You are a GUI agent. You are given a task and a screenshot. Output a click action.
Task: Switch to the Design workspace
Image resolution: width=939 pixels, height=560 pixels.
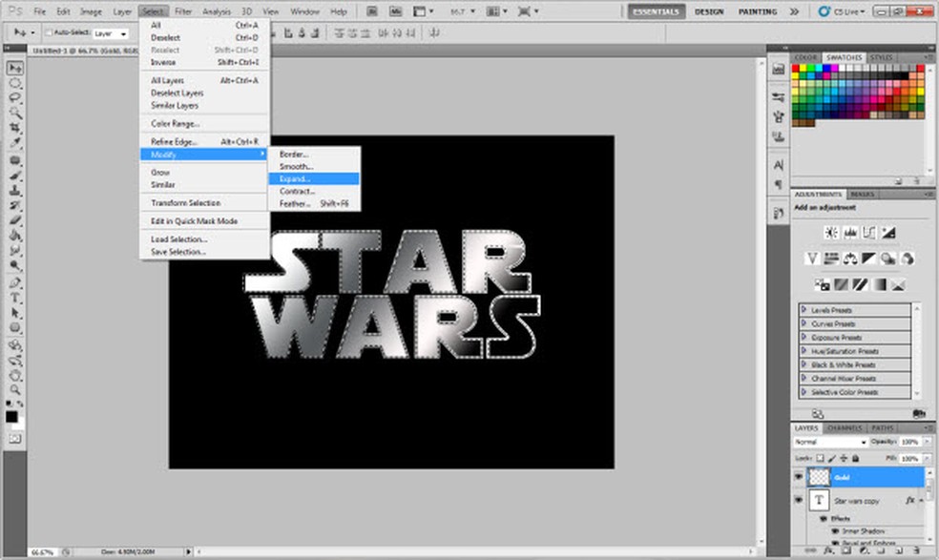pos(708,11)
